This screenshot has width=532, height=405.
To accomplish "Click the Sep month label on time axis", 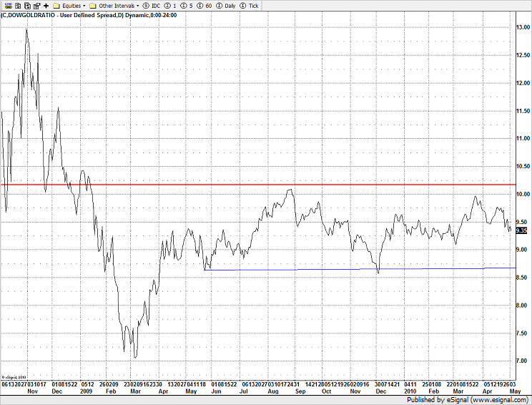I will pyautogui.click(x=300, y=391).
